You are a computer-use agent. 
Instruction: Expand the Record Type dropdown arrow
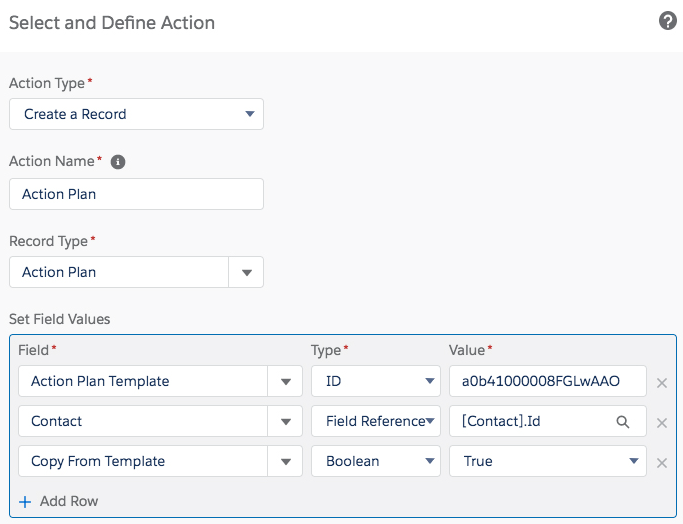[x=246, y=272]
